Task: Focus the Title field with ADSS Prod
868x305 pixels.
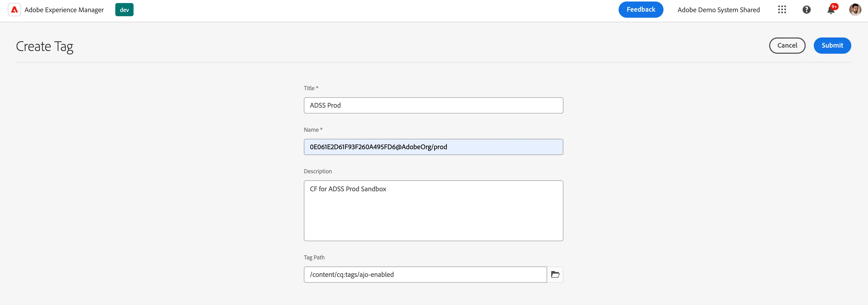Action: (x=433, y=105)
